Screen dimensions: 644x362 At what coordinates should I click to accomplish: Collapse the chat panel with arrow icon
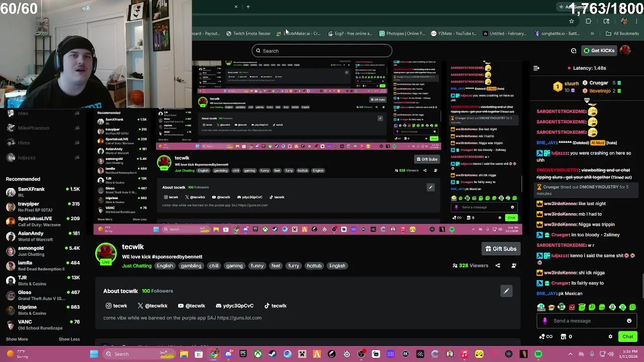click(536, 68)
